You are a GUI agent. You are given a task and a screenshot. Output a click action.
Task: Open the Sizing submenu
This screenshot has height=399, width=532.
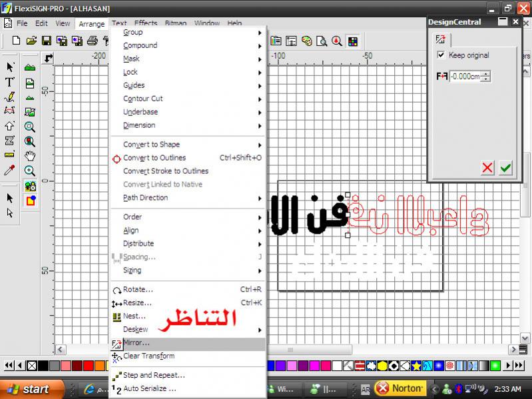(132, 270)
